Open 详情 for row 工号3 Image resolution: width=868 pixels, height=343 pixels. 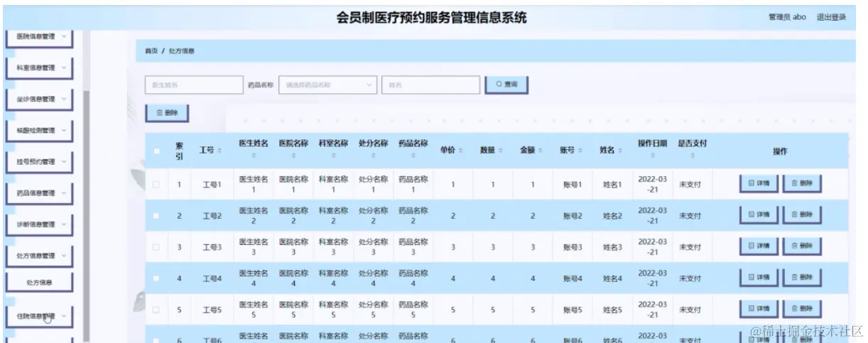pos(759,246)
